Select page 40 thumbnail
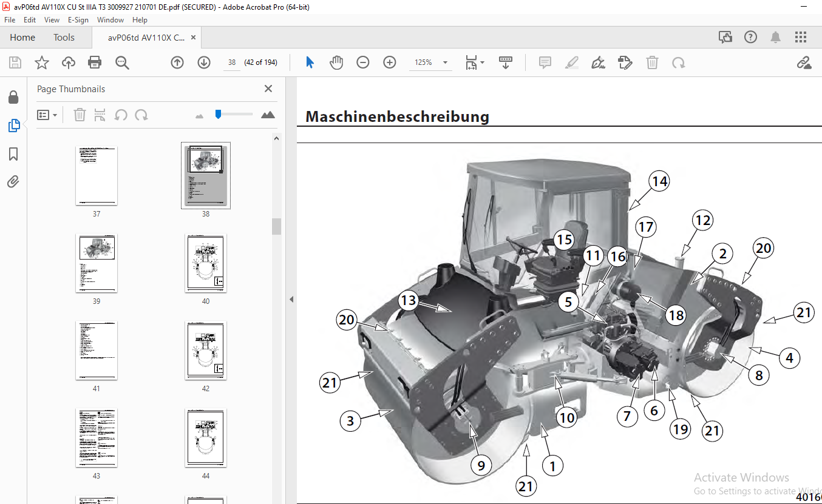822x504 pixels. pos(206,263)
